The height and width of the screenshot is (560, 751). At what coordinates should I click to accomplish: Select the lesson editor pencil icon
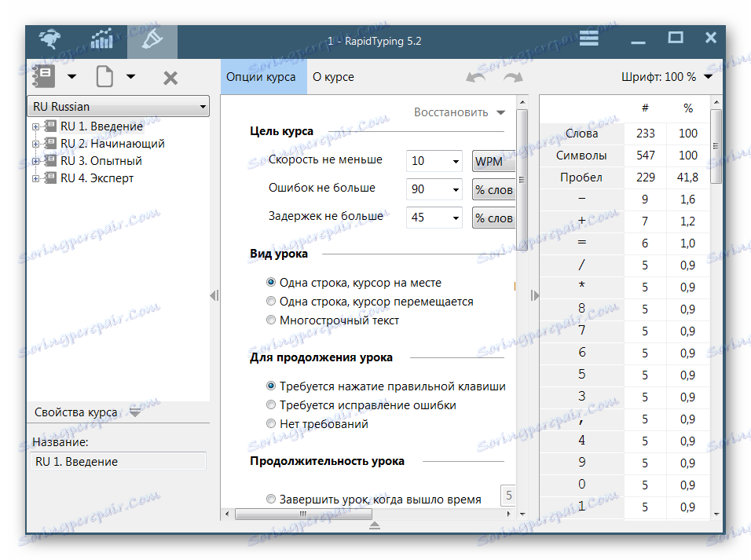click(x=152, y=40)
